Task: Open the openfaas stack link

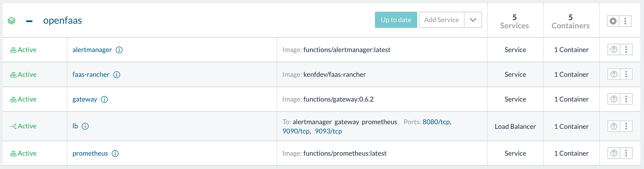Action: click(62, 21)
